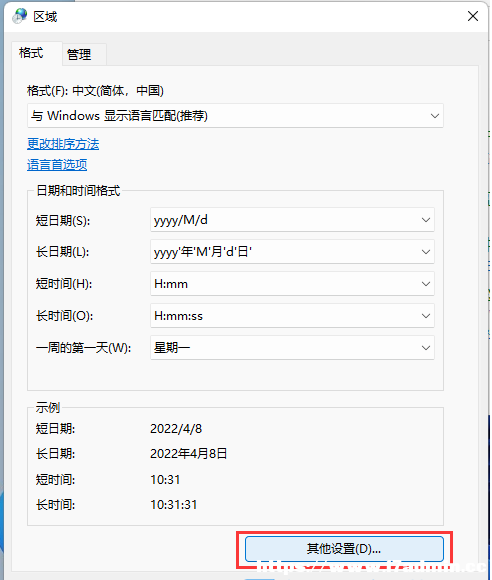Click the 其他设置(D)... button
Screen dimensions: 492x580
344,549
